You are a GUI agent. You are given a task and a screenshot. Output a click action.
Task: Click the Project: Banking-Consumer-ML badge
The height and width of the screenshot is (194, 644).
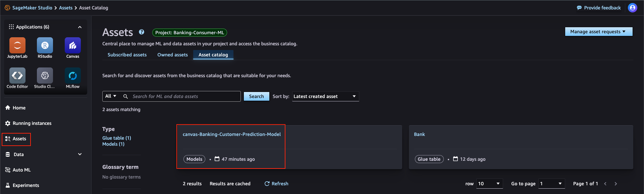tap(190, 33)
